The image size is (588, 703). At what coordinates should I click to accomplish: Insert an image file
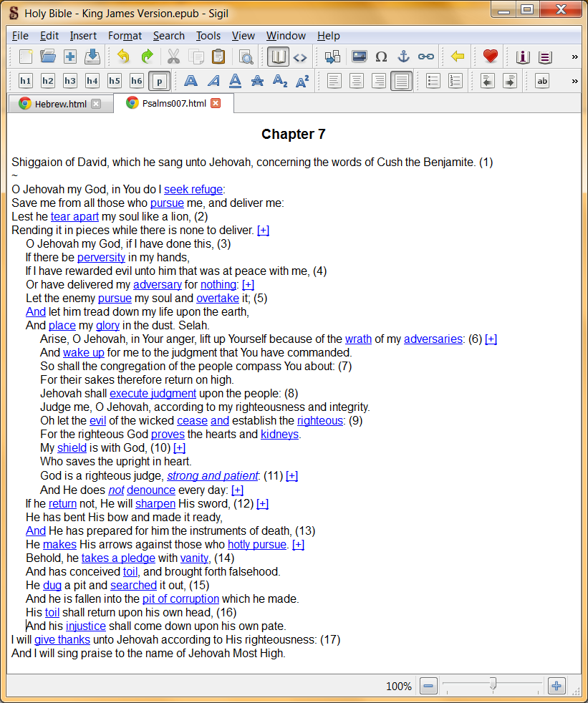coord(359,57)
